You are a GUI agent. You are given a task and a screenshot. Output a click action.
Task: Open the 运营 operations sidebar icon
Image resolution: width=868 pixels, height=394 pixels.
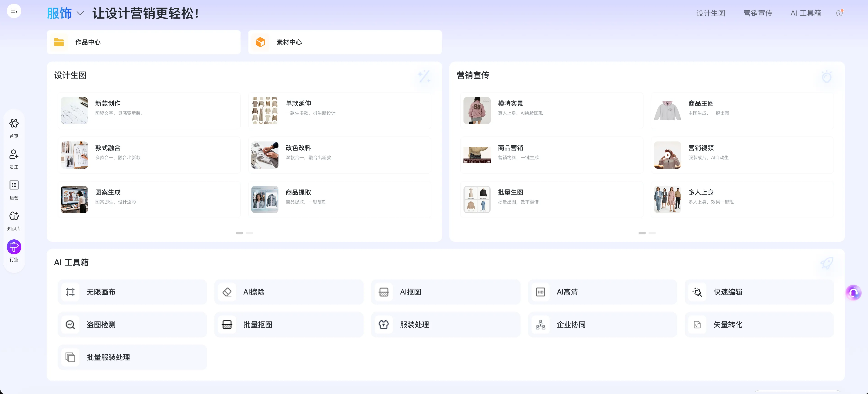[14, 185]
